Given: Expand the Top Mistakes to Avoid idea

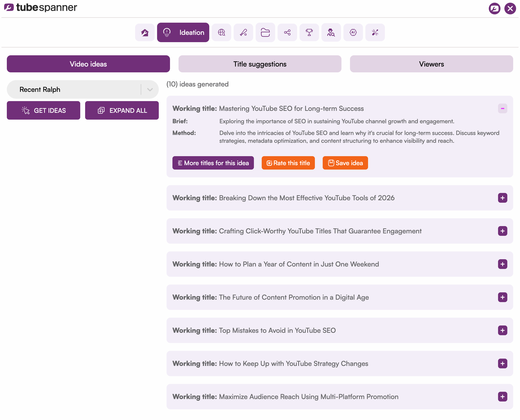Looking at the screenshot, I should tap(503, 330).
